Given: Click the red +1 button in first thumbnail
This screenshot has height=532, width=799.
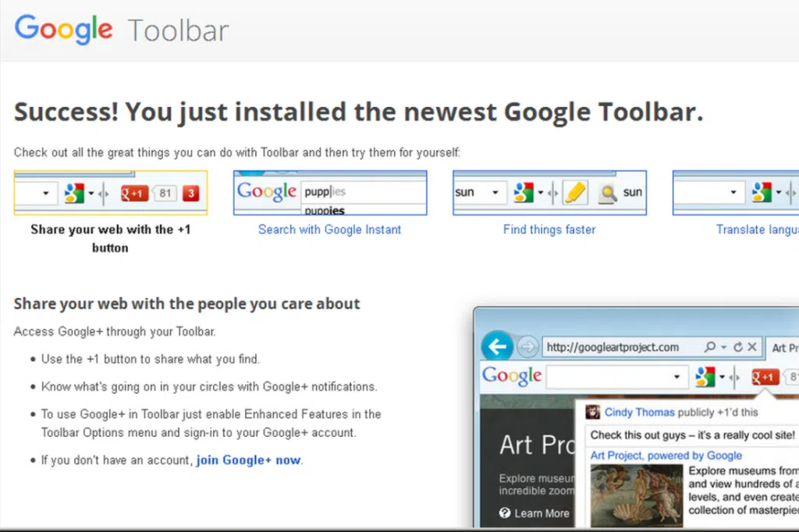Looking at the screenshot, I should point(134,193).
